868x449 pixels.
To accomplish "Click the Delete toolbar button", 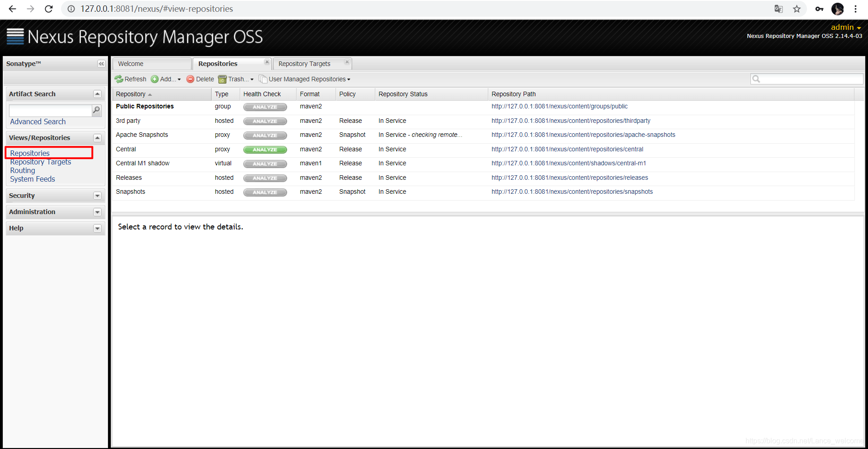I will (200, 79).
